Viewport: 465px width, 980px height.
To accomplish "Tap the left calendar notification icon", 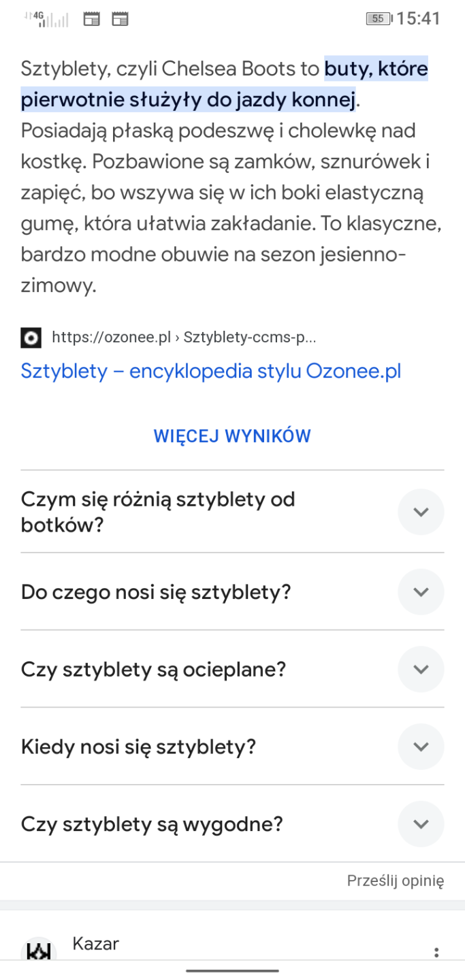I will coord(91,19).
